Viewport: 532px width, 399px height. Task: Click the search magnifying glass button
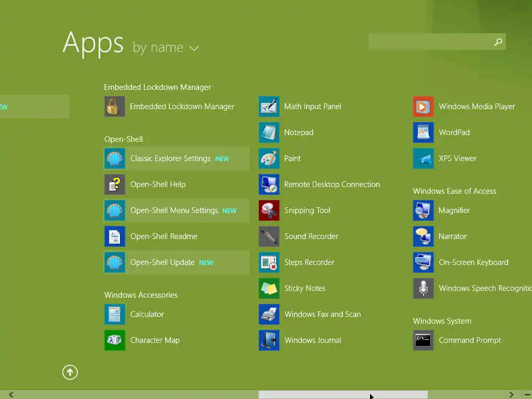498,42
